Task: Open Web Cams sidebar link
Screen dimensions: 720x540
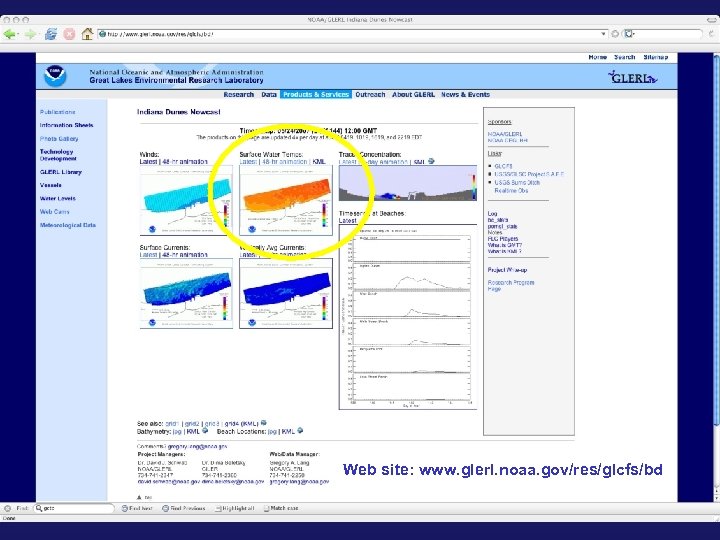Action: tap(55, 212)
